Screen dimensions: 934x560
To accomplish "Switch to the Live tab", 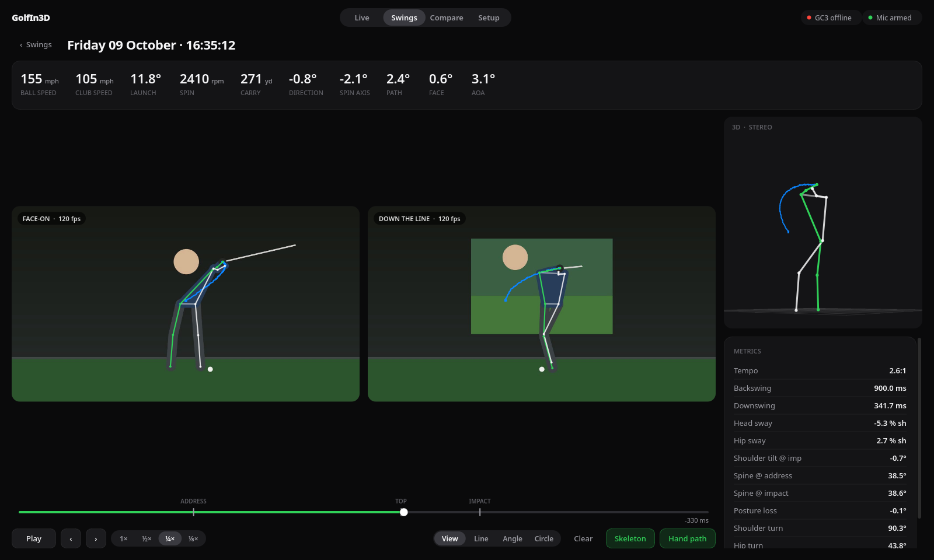I will pos(362,17).
